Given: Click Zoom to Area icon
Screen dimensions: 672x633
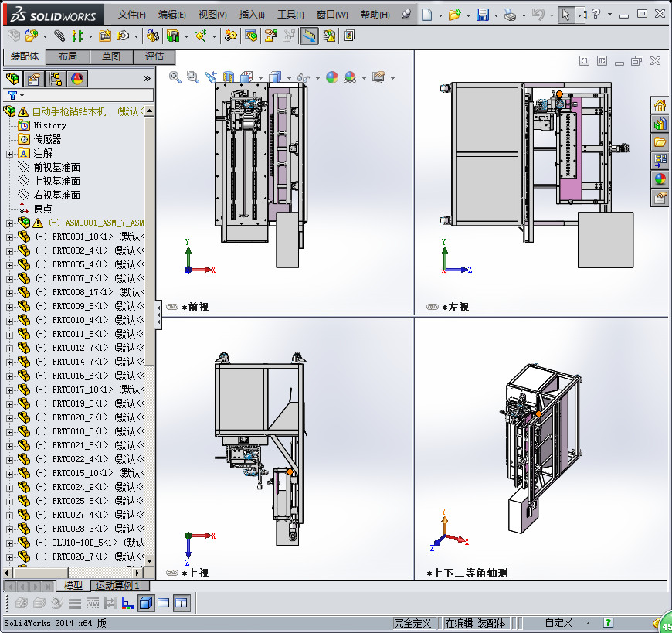Looking at the screenshot, I should (x=193, y=77).
